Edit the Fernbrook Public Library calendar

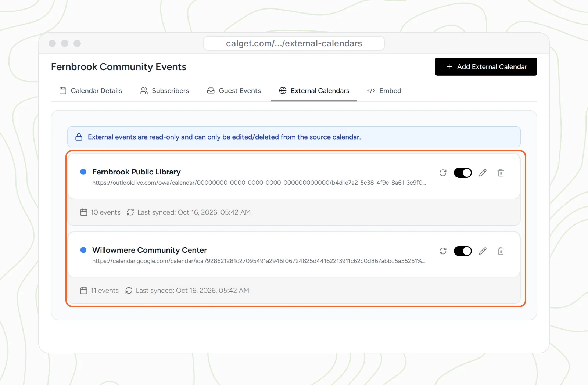pos(483,173)
